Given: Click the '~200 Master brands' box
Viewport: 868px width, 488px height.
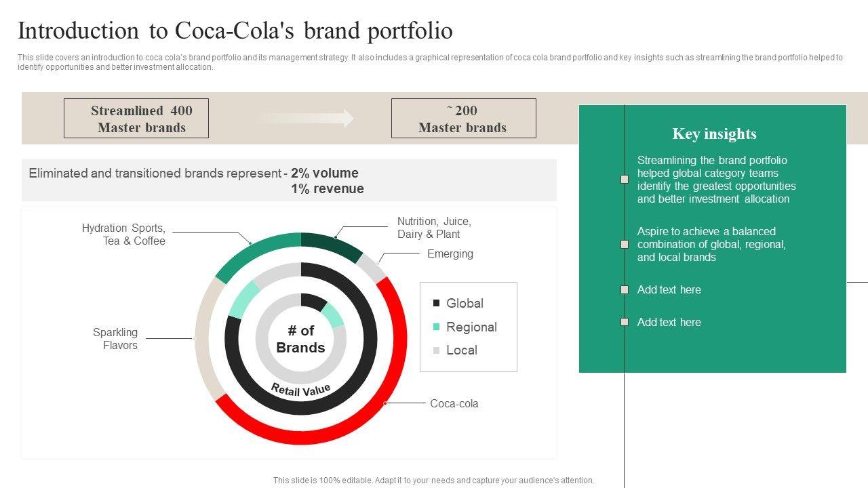Looking at the screenshot, I should [463, 119].
